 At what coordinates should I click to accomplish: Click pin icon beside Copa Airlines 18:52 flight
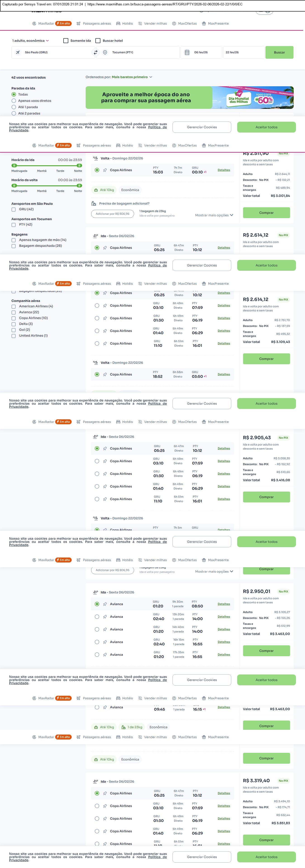point(105,374)
